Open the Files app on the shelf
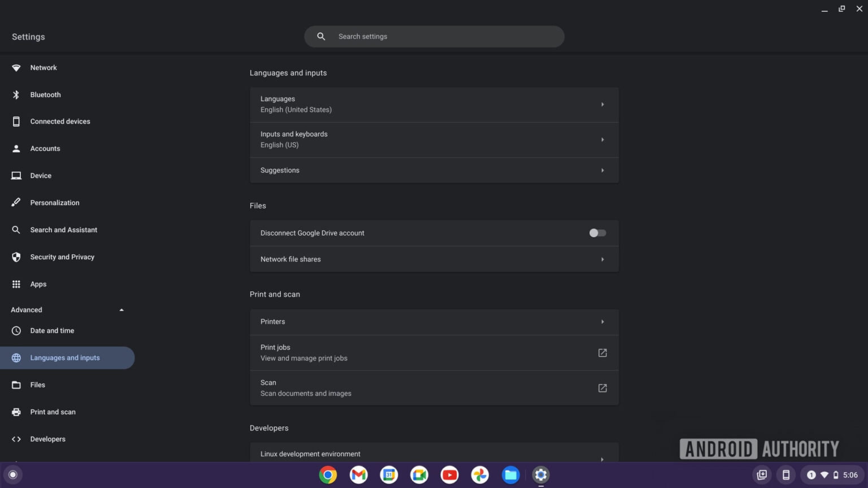Image resolution: width=868 pixels, height=488 pixels. (510, 474)
